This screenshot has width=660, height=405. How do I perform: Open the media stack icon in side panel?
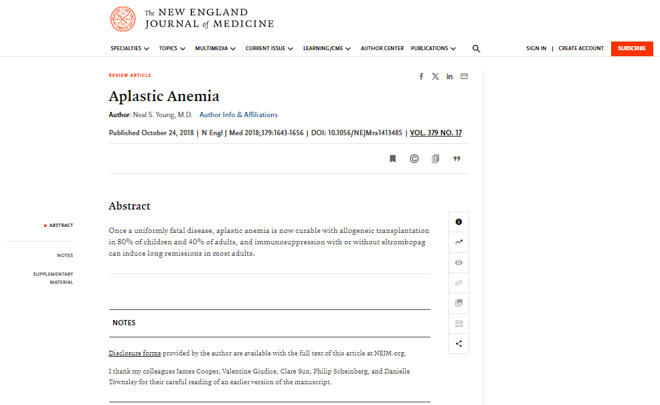[x=459, y=303]
